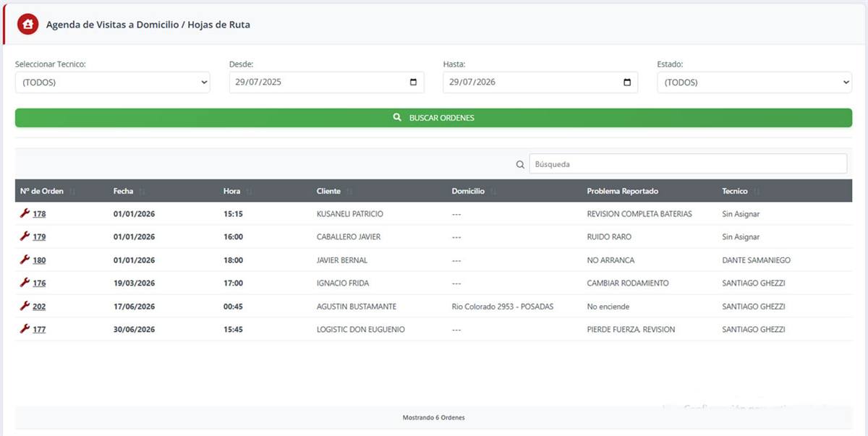
Task: Click problem No enciende
Action: click(x=608, y=307)
